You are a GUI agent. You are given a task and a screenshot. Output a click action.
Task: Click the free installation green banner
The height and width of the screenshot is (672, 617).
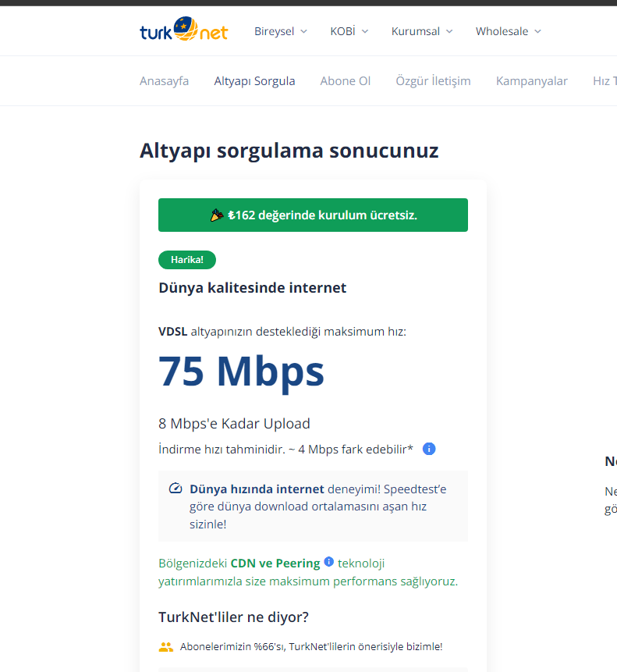tap(313, 215)
